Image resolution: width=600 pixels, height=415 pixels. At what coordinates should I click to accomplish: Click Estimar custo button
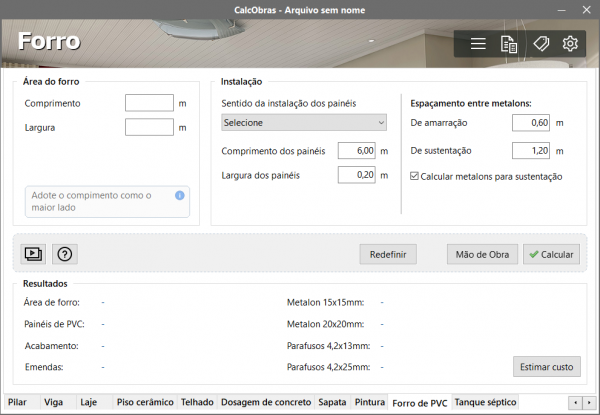click(547, 367)
